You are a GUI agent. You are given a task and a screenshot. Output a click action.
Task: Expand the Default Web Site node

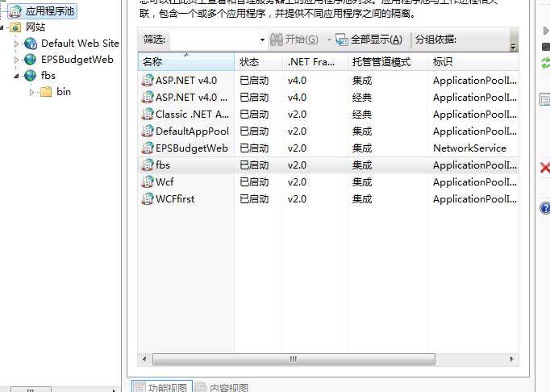[x=16, y=44]
